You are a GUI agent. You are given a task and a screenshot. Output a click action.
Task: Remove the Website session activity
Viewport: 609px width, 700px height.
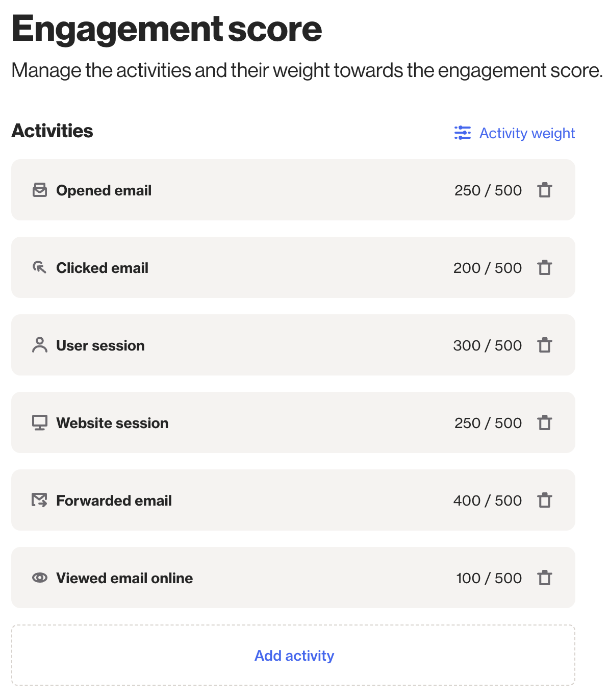tap(545, 422)
